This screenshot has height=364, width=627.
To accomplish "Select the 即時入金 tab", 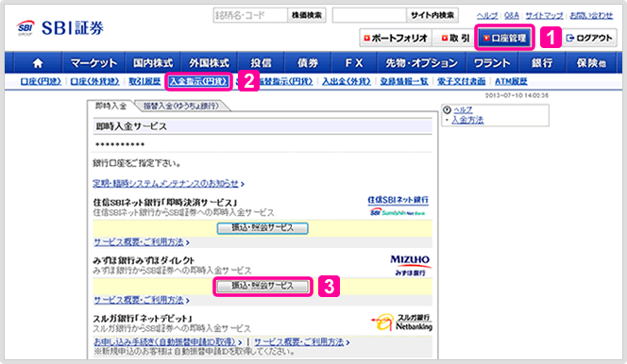I will pos(110,106).
